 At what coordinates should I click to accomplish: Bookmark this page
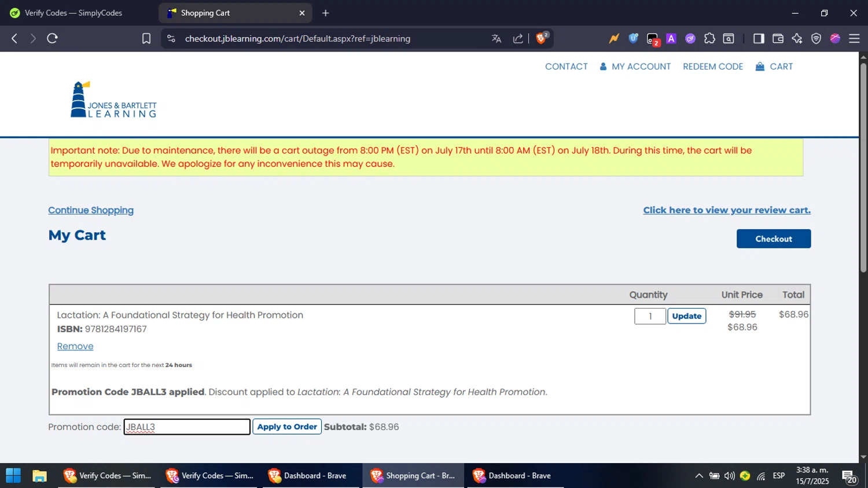tap(146, 39)
